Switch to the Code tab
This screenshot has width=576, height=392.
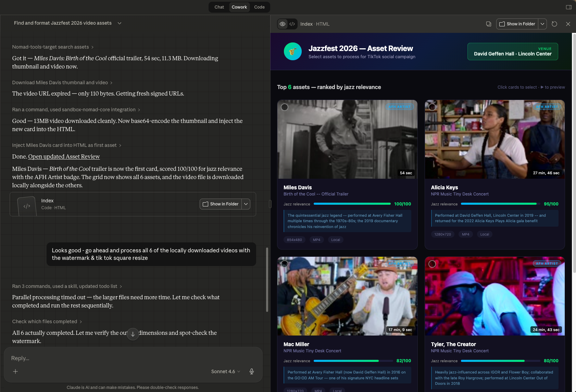[259, 7]
